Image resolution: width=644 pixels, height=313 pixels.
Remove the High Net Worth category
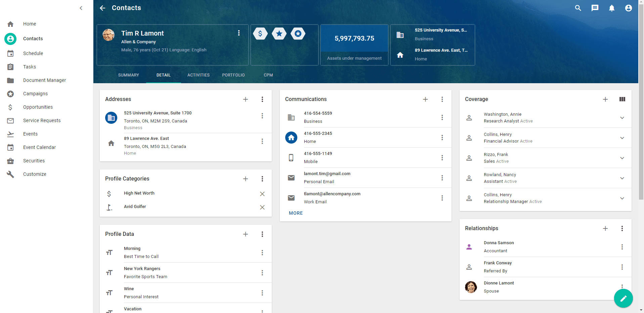262,194
